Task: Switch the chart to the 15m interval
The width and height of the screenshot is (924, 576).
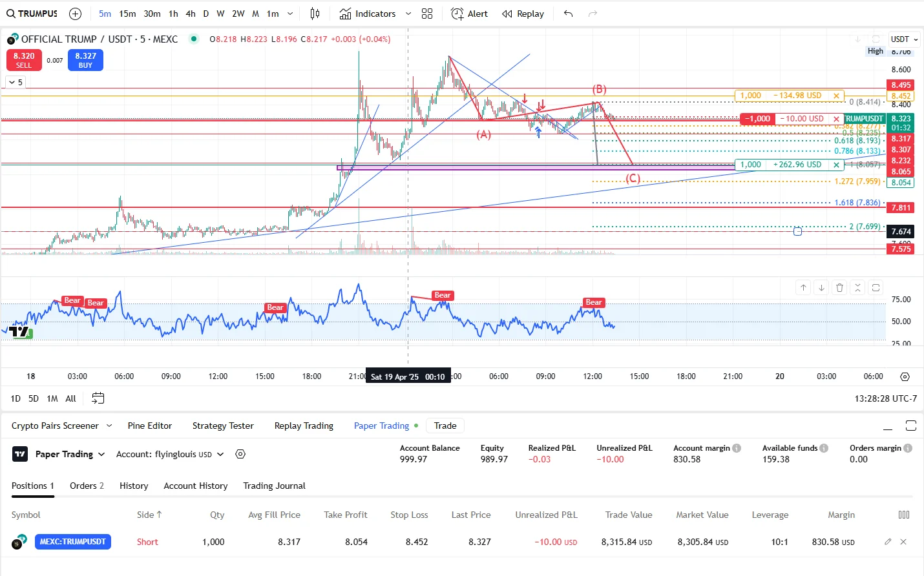Action: tap(127, 14)
